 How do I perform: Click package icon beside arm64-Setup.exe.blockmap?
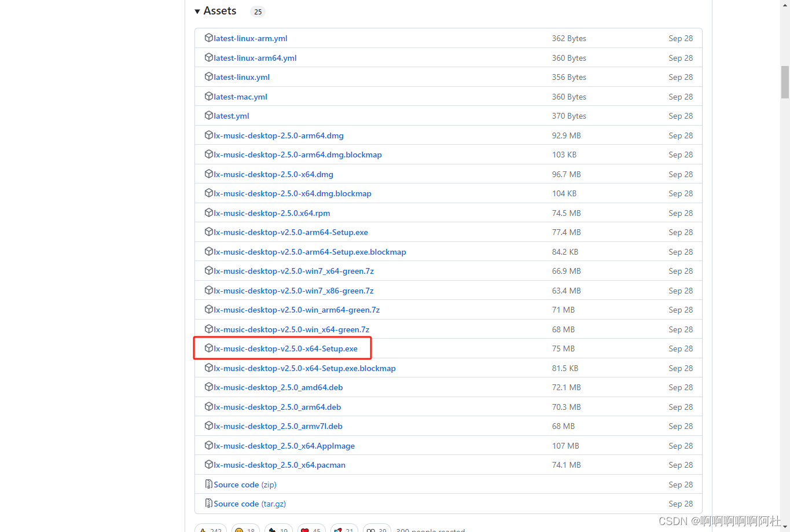coord(209,251)
